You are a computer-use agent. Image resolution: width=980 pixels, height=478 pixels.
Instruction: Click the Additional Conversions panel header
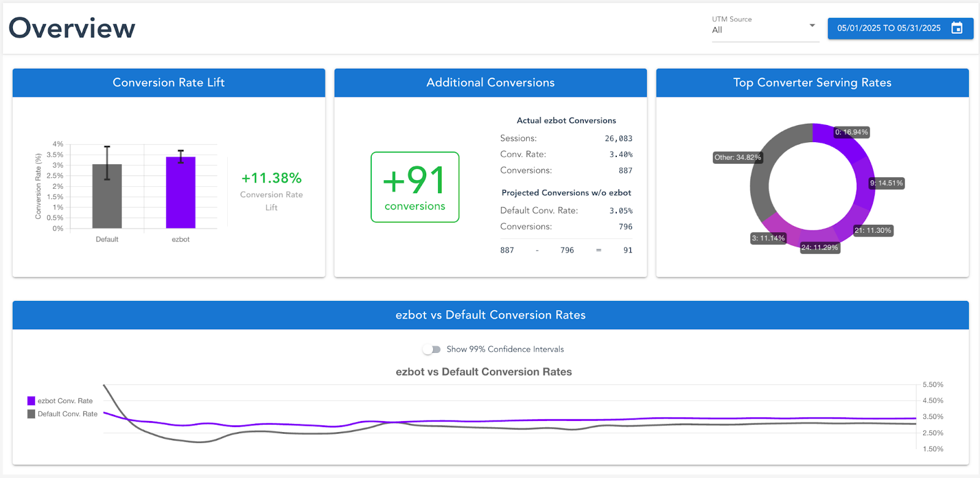point(491,83)
